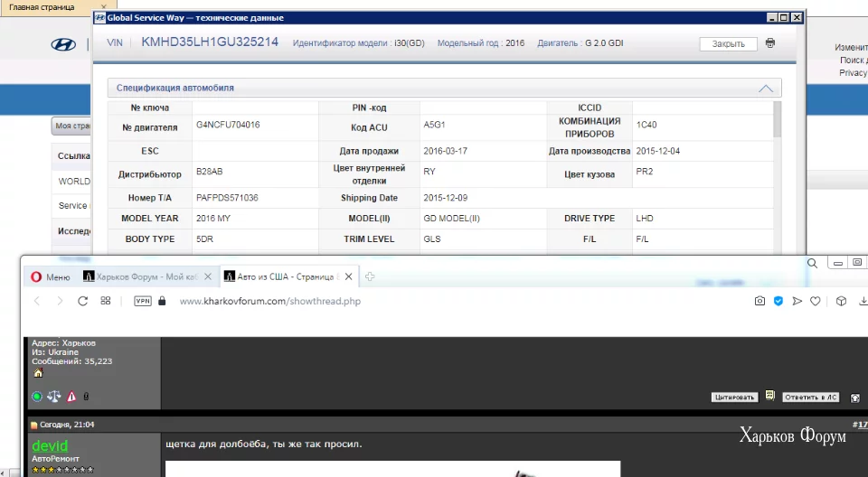Close the Авто из США tab
The image size is (868, 477).
pyautogui.click(x=348, y=276)
